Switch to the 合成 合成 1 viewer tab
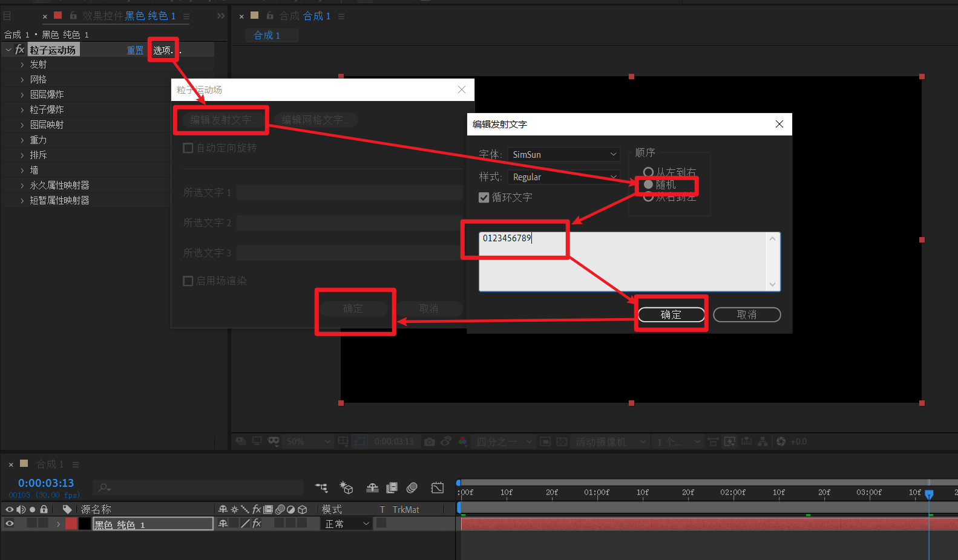 click(305, 16)
